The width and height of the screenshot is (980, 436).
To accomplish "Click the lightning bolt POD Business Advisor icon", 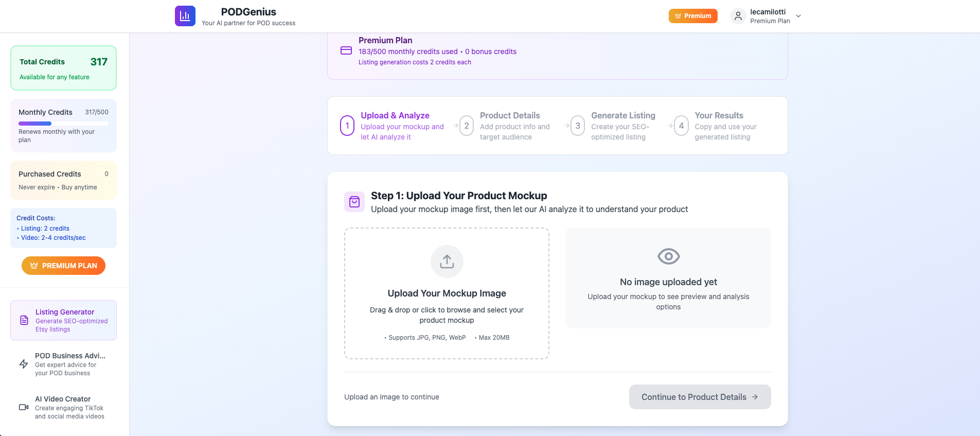I will click(x=24, y=364).
